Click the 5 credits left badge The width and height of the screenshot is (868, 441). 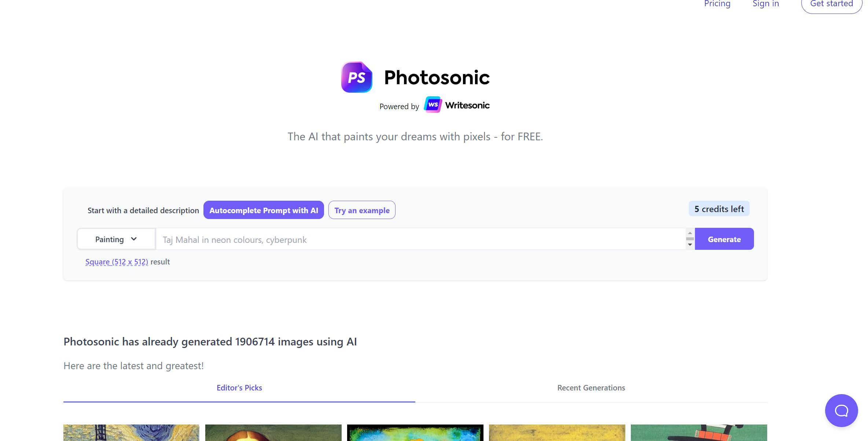point(718,208)
